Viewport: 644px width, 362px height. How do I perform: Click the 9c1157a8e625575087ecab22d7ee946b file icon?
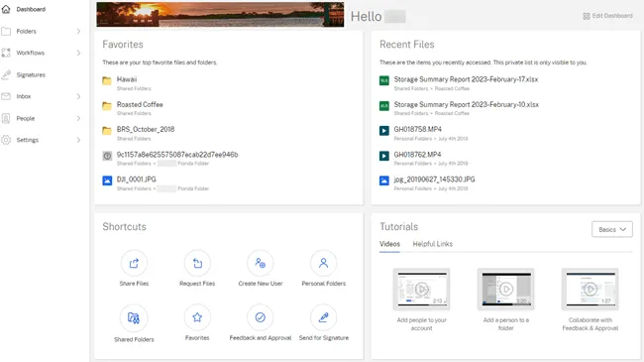107,156
